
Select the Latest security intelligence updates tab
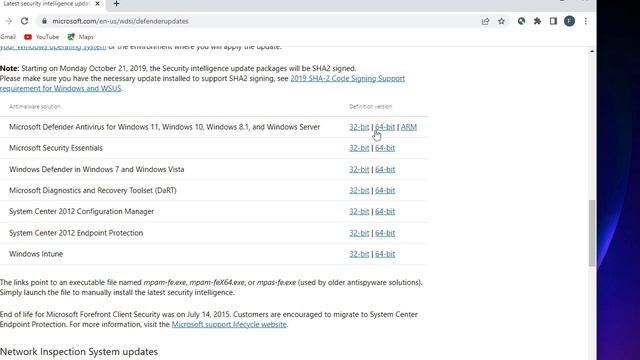pos(46,4)
